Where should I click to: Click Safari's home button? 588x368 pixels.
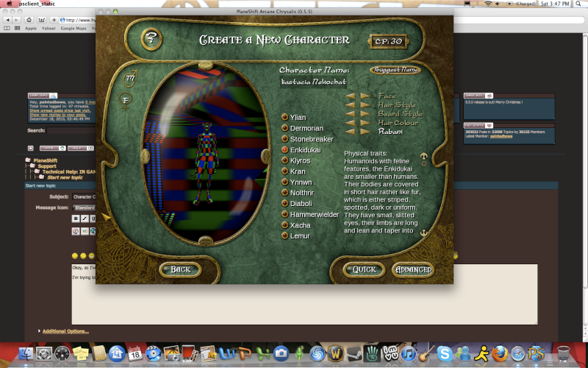click(x=29, y=20)
